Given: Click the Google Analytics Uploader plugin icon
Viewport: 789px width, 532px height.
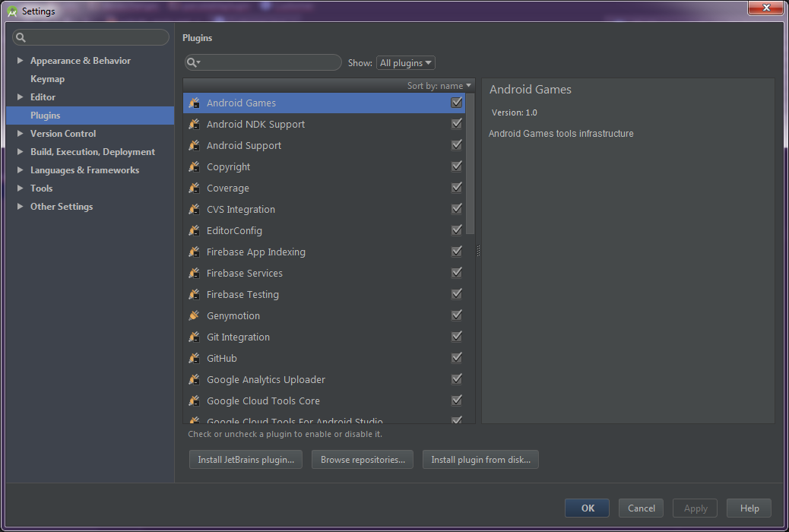Looking at the screenshot, I should pyautogui.click(x=195, y=379).
